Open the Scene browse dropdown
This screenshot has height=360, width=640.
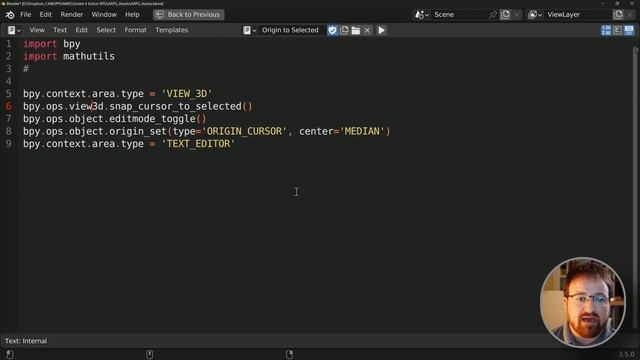pos(422,15)
